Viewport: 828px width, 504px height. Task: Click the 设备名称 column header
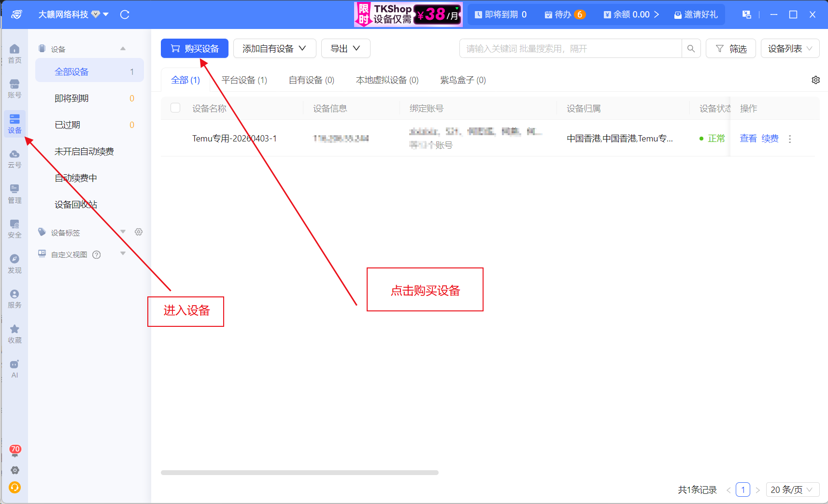click(x=209, y=109)
